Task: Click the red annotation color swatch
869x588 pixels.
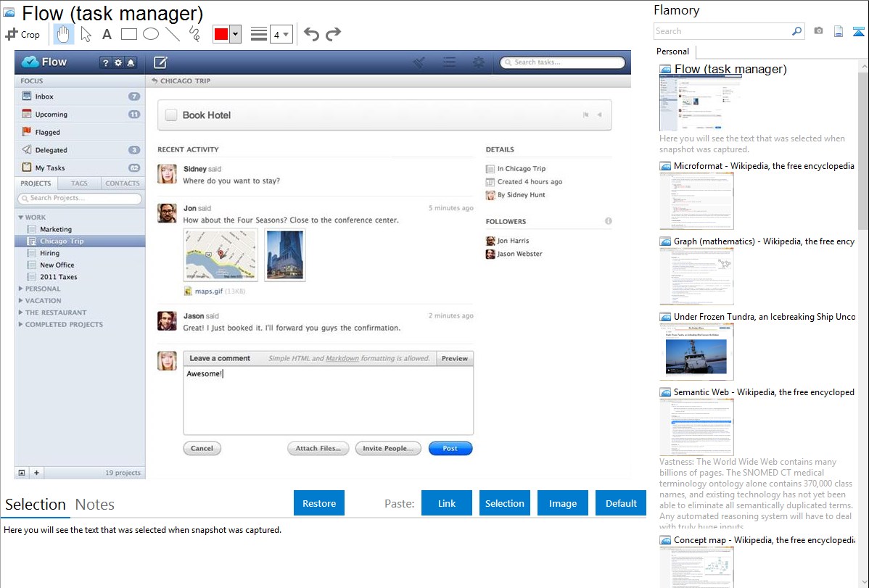Action: (221, 34)
